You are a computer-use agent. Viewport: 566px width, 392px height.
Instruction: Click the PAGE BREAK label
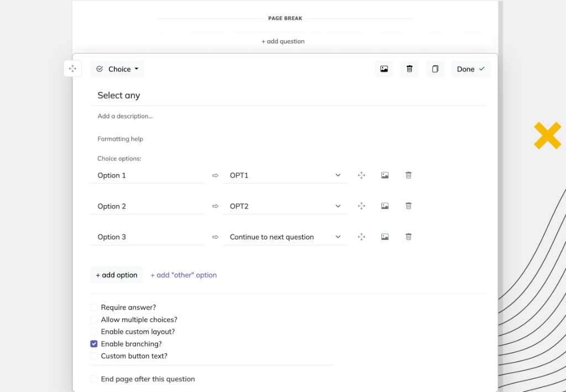(x=285, y=18)
